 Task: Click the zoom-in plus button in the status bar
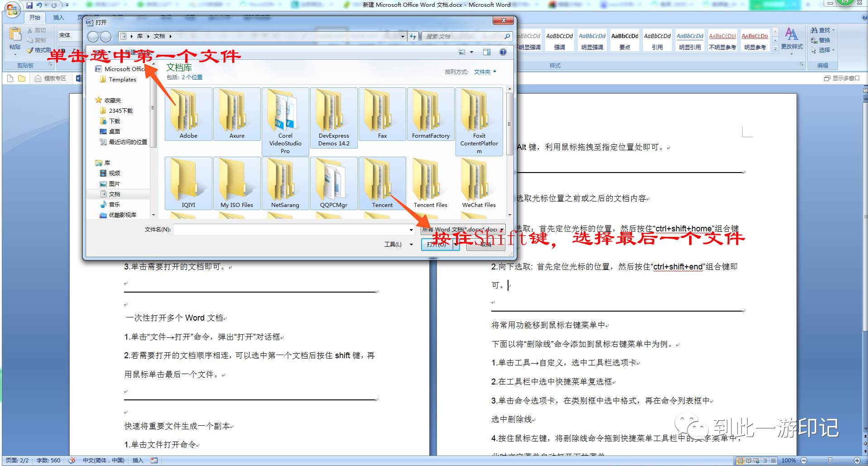857,460
